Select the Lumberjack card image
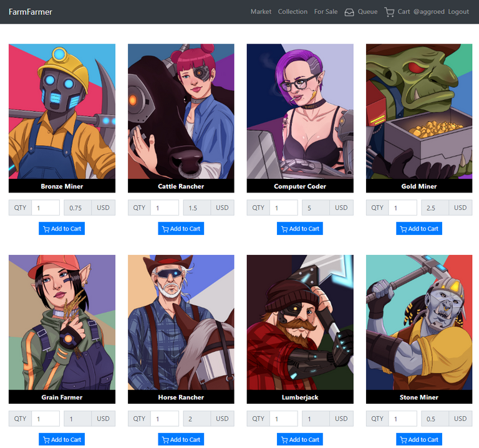The height and width of the screenshot is (448, 479). (300, 322)
